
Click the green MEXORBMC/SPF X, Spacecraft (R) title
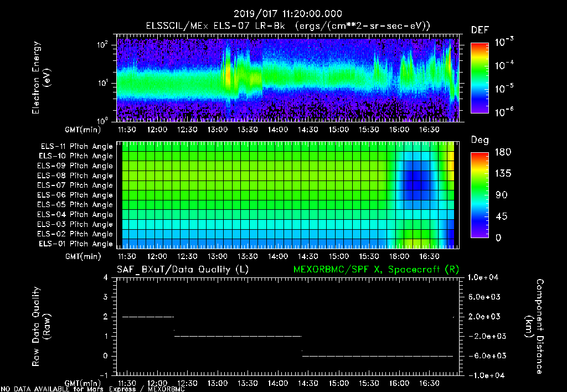[x=376, y=270]
